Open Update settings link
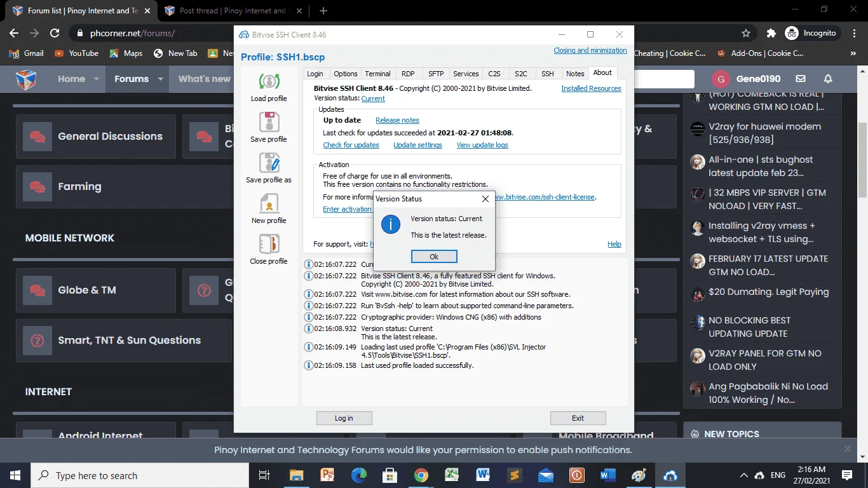The width and height of the screenshot is (868, 488). tap(417, 145)
